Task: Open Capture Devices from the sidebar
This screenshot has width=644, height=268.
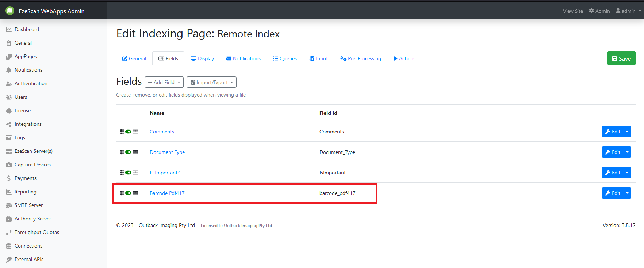Action: (32, 165)
